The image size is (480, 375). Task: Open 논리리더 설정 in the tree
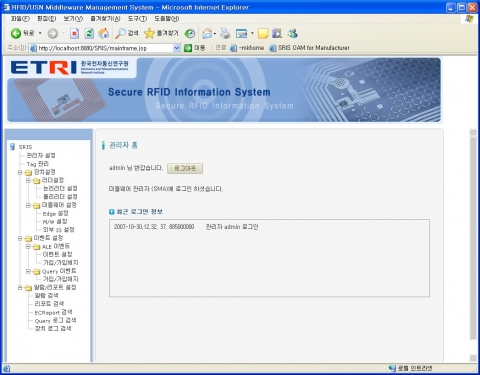60,188
